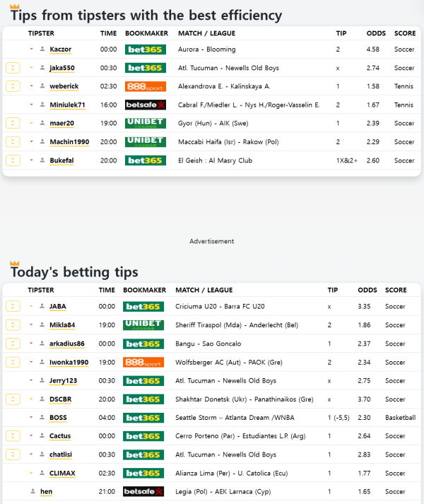Click the betsafe logo in hen's row
Viewport: 424px width, 504px height.
(143, 491)
